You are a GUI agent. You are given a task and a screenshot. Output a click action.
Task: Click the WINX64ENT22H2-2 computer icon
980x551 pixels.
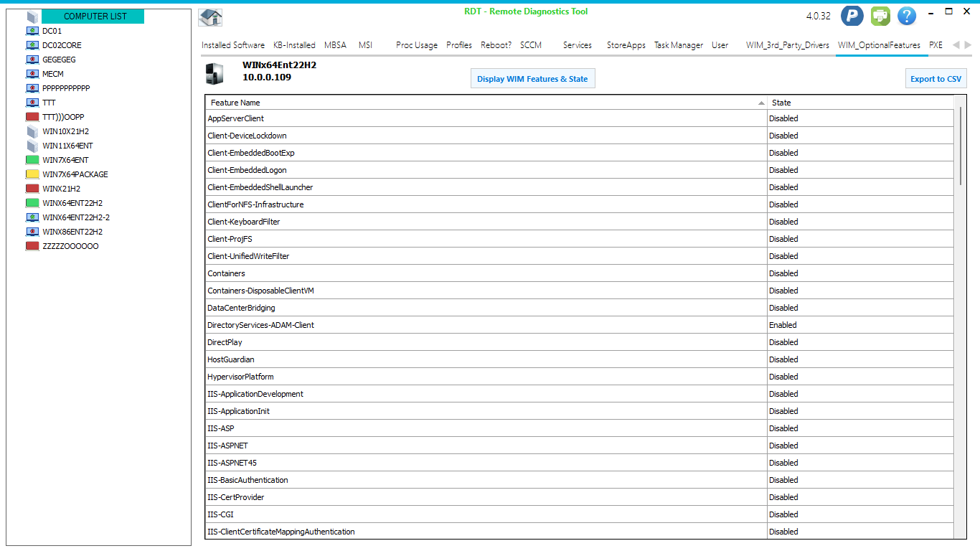pos(32,217)
